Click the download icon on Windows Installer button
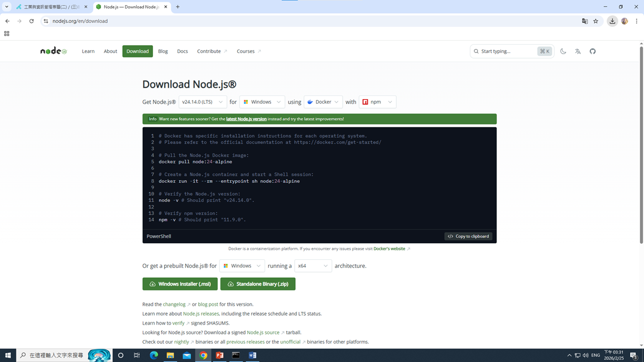Image resolution: width=644 pixels, height=362 pixels. click(152, 284)
